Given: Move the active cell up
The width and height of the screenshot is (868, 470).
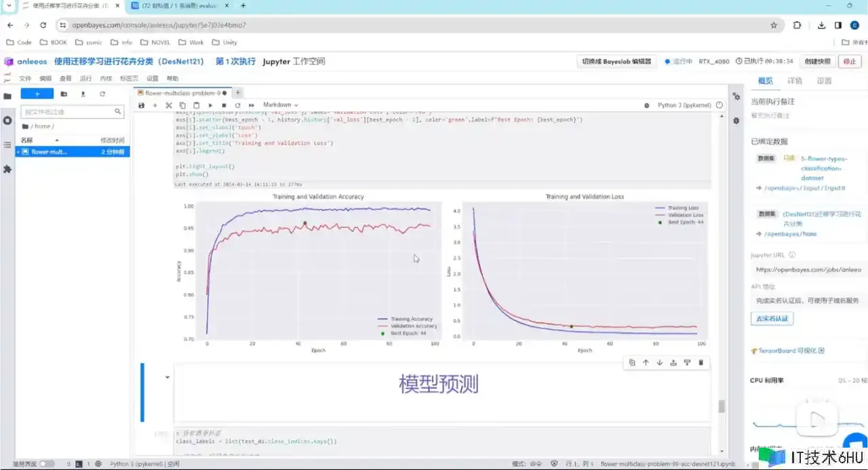Looking at the screenshot, I should 646,363.
